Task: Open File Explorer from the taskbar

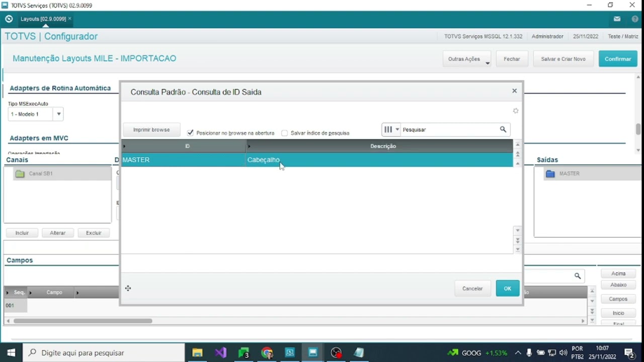Action: point(197,352)
